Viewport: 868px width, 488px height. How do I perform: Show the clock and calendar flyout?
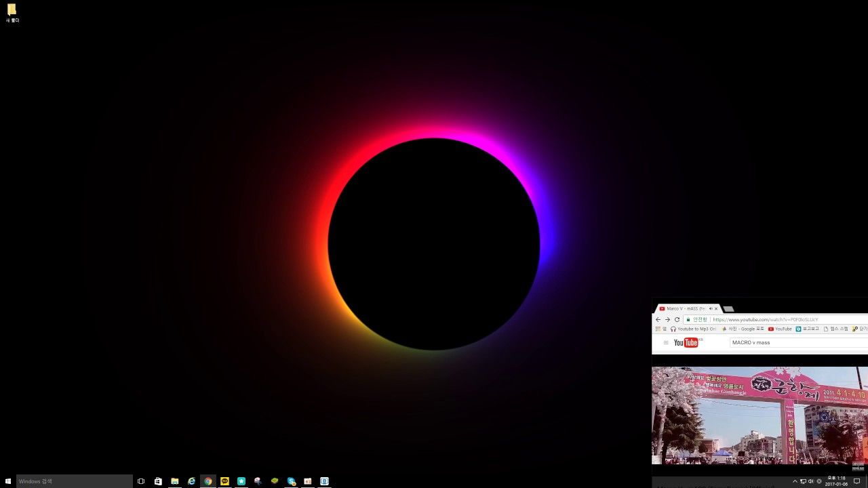tap(836, 481)
